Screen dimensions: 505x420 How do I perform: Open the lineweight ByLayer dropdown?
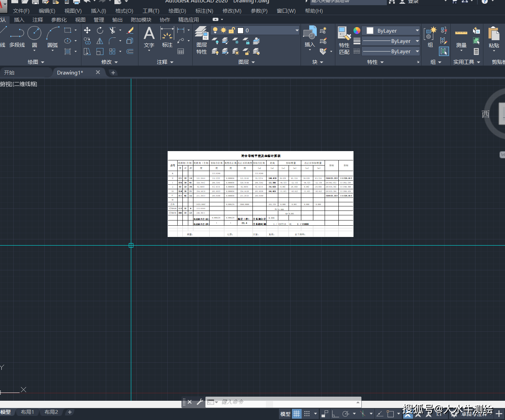coord(391,41)
